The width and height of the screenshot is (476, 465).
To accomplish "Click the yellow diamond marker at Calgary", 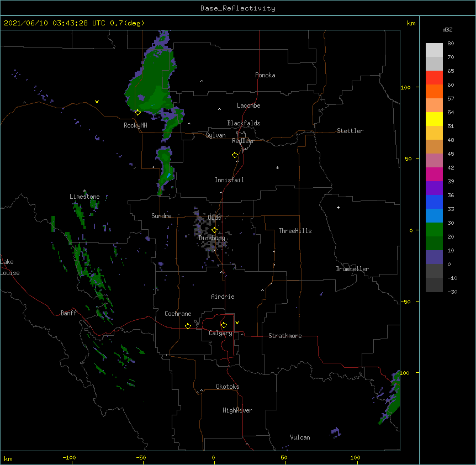I will tap(224, 325).
